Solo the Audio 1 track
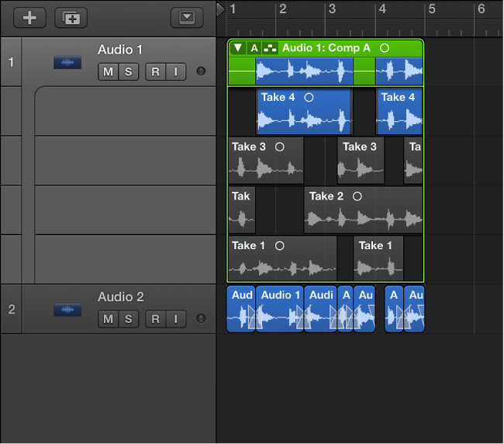504x444 pixels. point(128,72)
